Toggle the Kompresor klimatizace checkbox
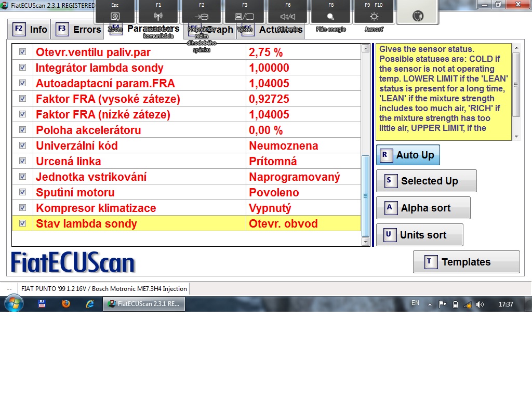The width and height of the screenshot is (532, 399). pyautogui.click(x=22, y=208)
